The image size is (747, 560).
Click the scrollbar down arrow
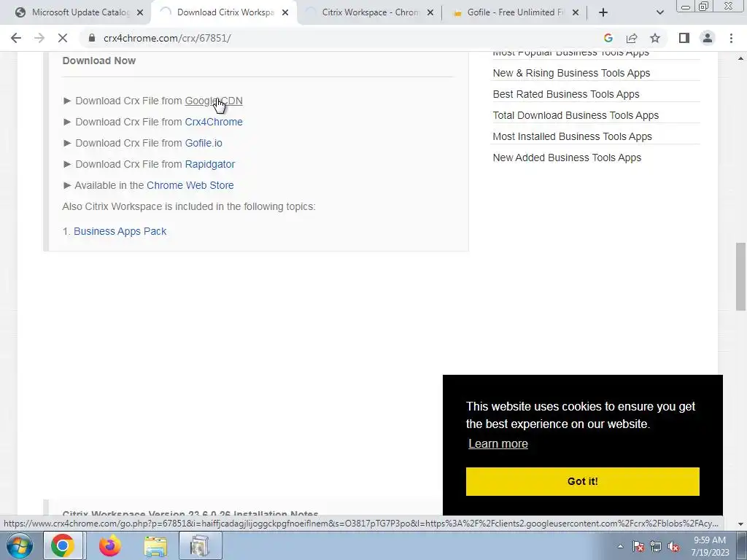[740, 524]
